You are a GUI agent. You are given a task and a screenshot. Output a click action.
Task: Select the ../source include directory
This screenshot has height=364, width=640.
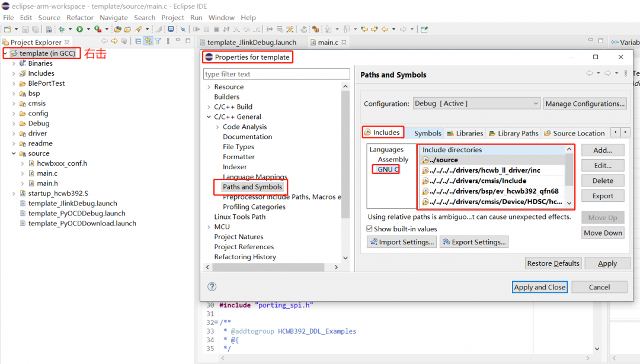[x=492, y=160]
